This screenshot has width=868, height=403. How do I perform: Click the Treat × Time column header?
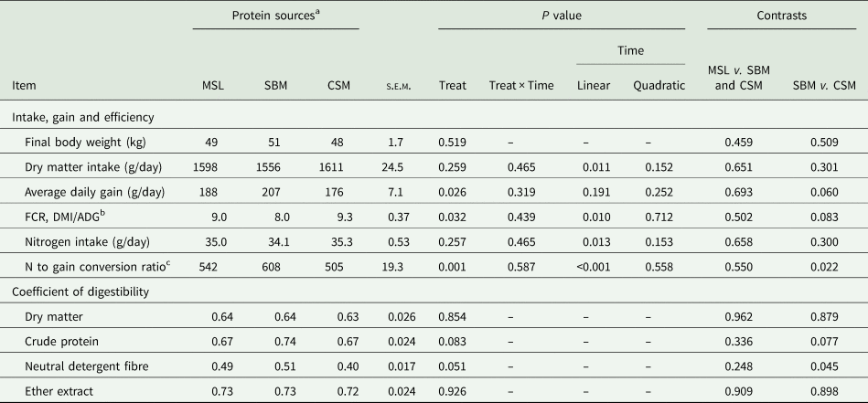[520, 85]
